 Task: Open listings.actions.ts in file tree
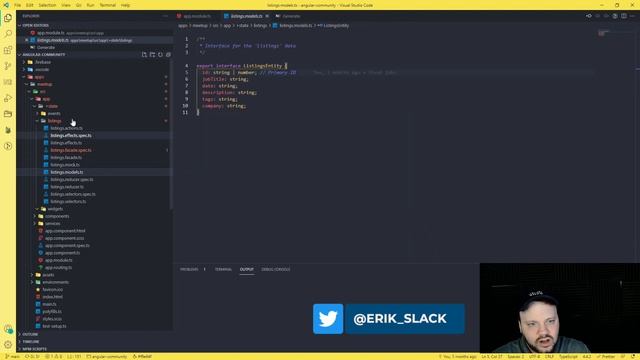click(x=66, y=128)
